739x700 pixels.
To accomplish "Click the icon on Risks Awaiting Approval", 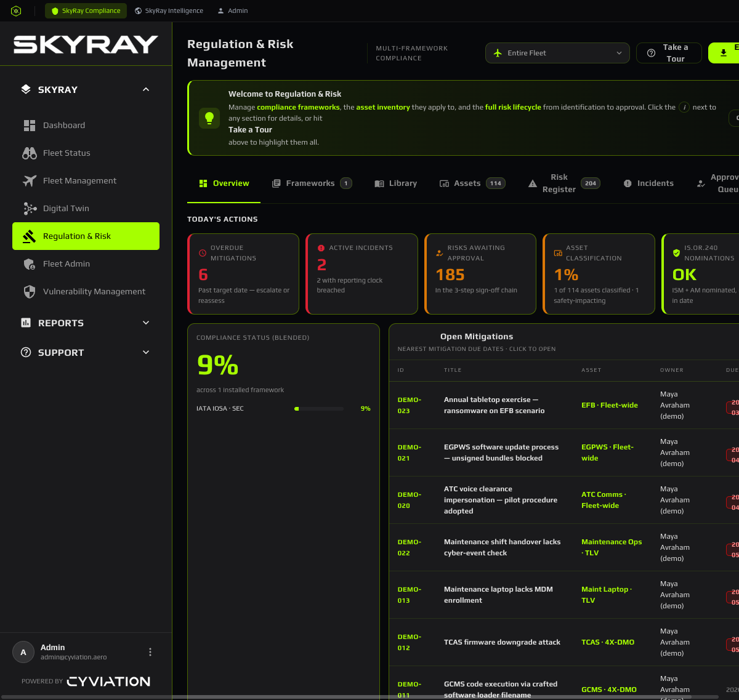I will click(x=440, y=253).
